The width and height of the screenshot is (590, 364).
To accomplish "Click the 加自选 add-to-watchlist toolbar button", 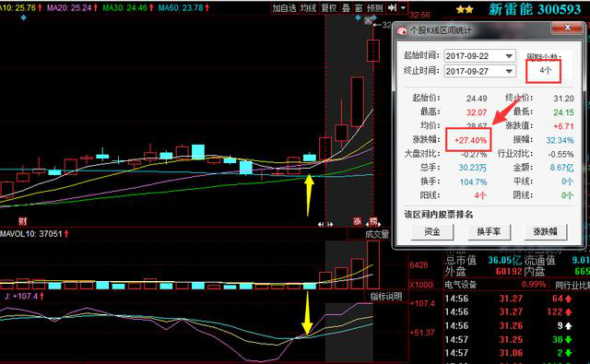I will [x=284, y=8].
